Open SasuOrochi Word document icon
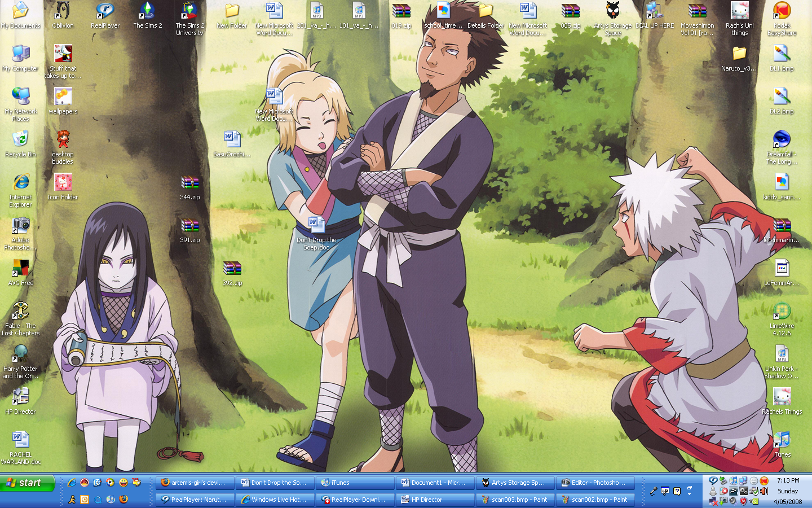 [232, 144]
